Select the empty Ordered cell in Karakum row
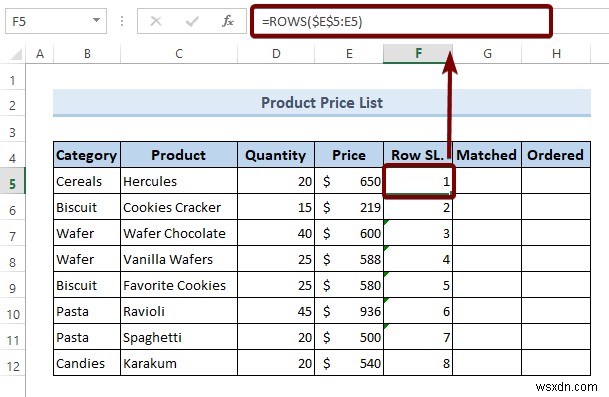 coord(556,363)
